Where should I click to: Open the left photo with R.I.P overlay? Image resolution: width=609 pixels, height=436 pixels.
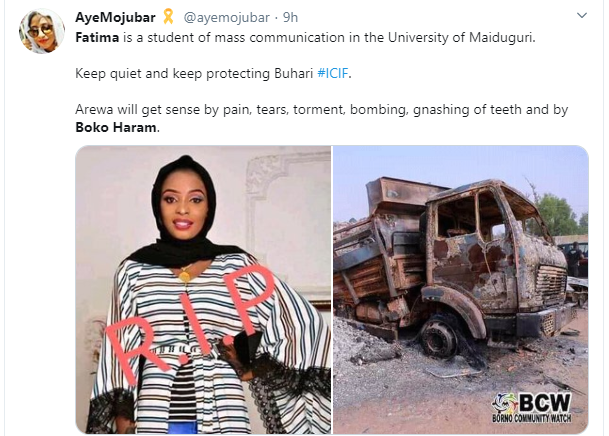pyautogui.click(x=204, y=289)
